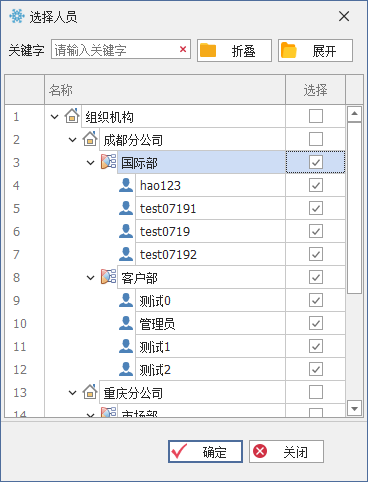Image resolution: width=368 pixels, height=482 pixels.
Task: Click the house icon next to 成都分公司
Action: pos(90,139)
